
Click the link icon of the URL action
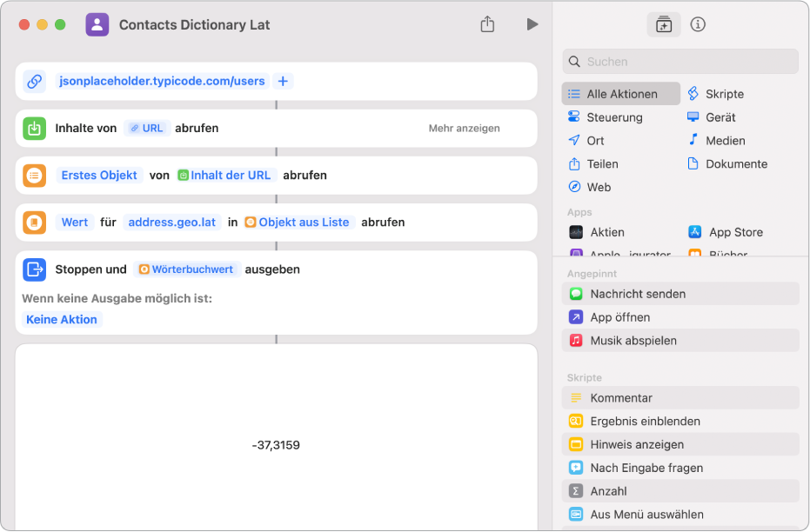(x=35, y=81)
